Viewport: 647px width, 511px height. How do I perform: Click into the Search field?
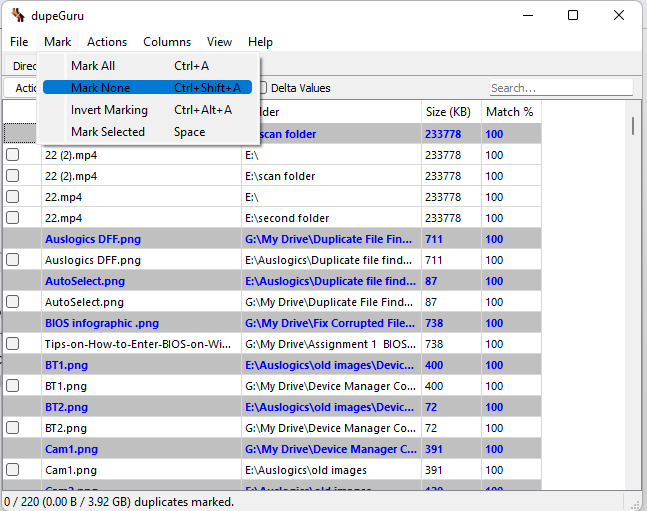[560, 88]
